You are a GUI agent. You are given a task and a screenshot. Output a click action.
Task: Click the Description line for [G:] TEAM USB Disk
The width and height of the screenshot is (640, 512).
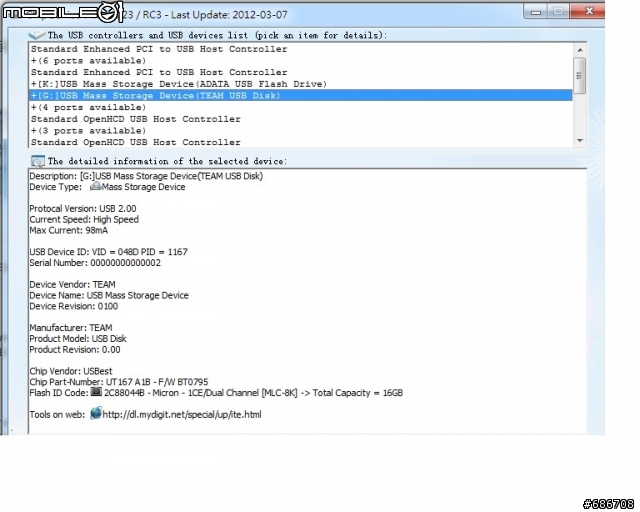pos(146,176)
